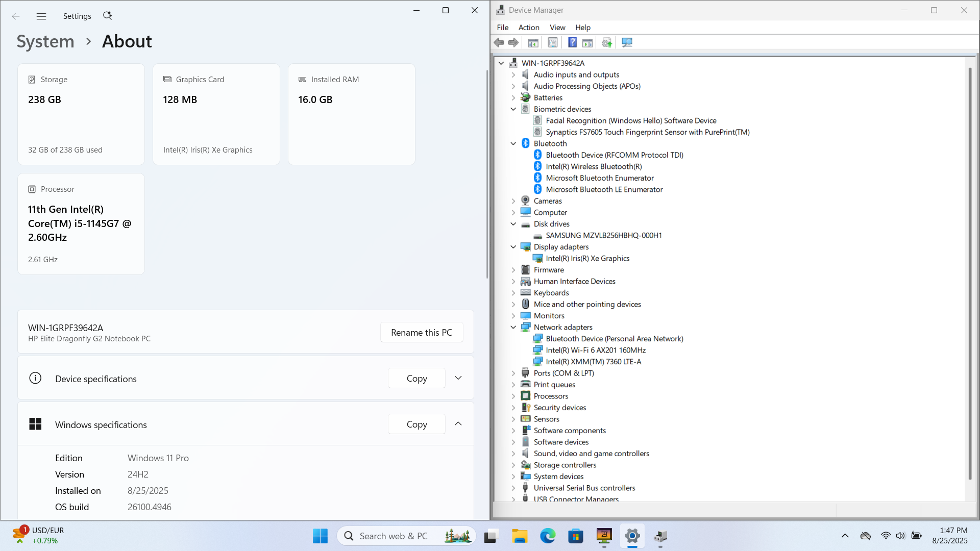This screenshot has width=980, height=551.
Task: Select Microsoft Bluetooth LE Enumerator
Action: pos(604,190)
